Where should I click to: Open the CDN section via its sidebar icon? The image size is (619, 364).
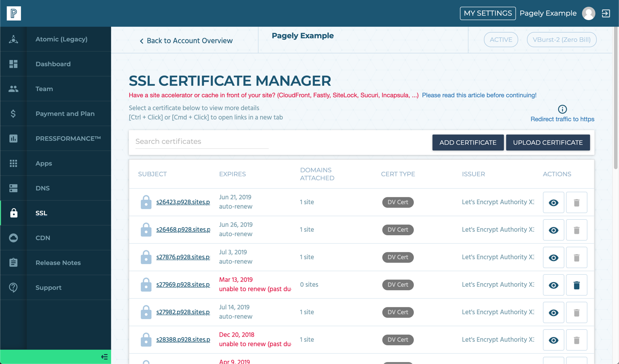tap(13, 237)
